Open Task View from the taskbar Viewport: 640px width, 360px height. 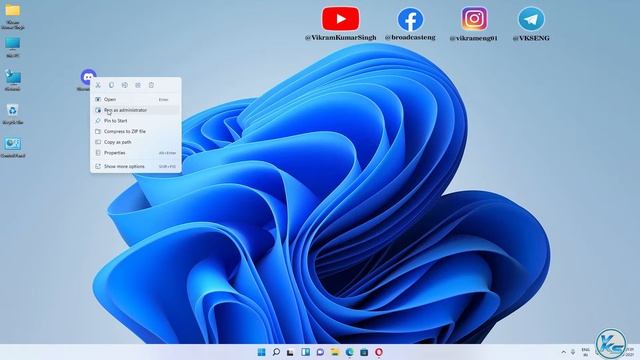pos(290,352)
